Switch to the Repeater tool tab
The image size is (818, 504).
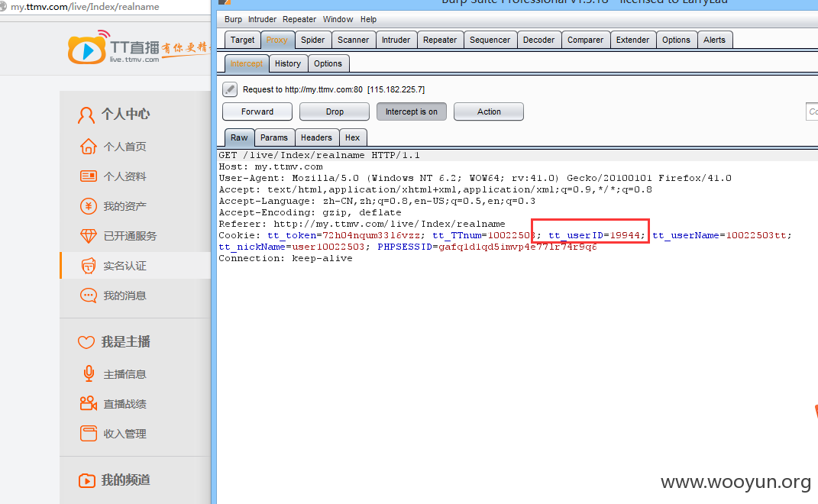[440, 40]
